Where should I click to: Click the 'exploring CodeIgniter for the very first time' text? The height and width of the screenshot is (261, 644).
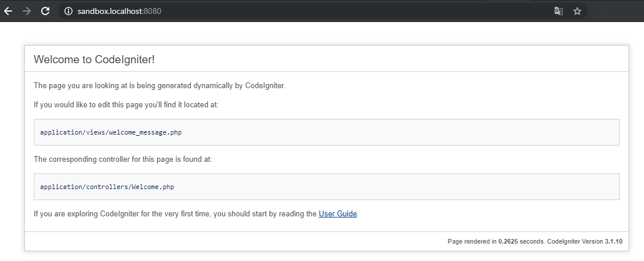[x=174, y=214]
